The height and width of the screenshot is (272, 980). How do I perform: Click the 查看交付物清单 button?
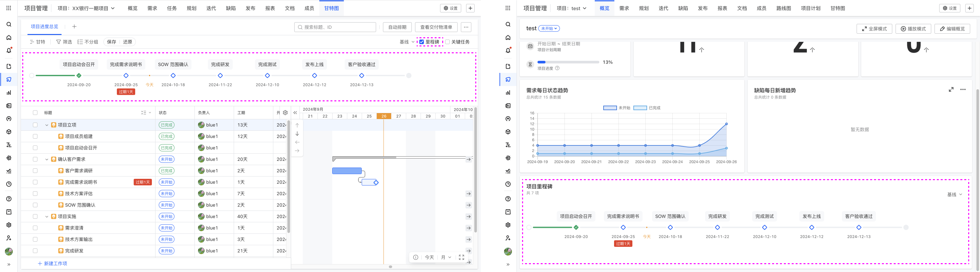(436, 27)
